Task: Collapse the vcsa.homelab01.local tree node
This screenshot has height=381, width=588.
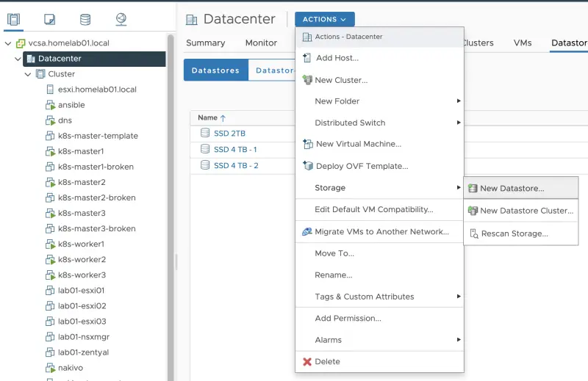Action: pyautogui.click(x=8, y=43)
